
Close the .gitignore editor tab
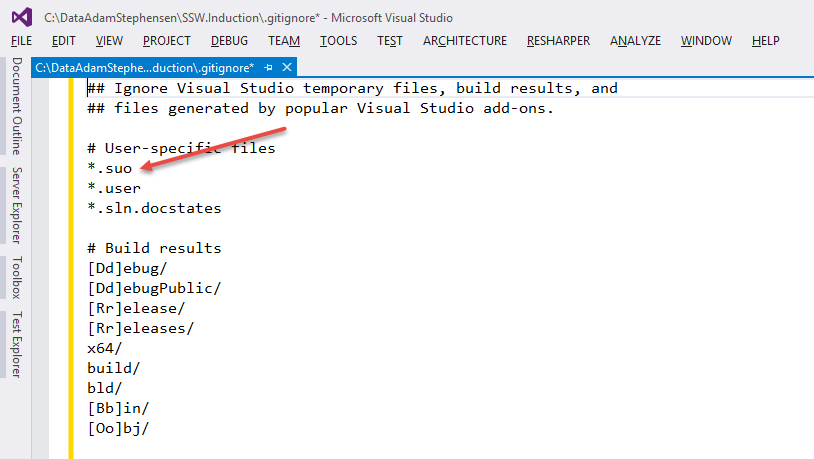pyautogui.click(x=286, y=67)
